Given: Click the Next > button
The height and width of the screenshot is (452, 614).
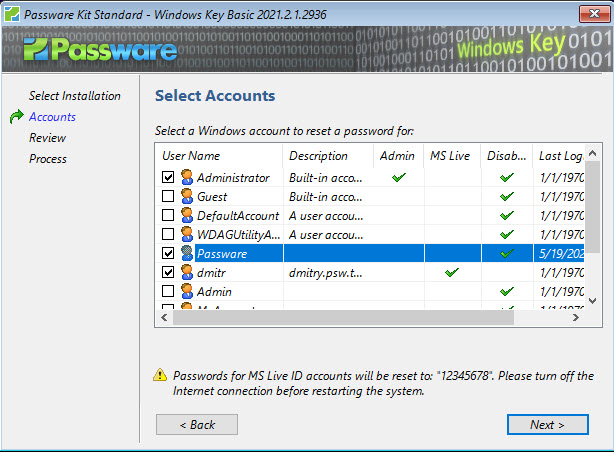Looking at the screenshot, I should pyautogui.click(x=547, y=425).
